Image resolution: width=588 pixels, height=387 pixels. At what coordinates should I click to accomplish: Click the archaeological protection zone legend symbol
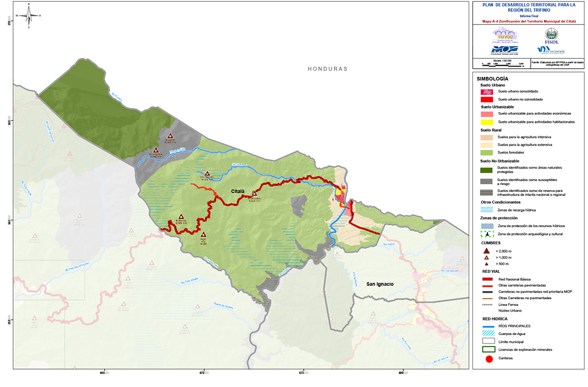486,234
